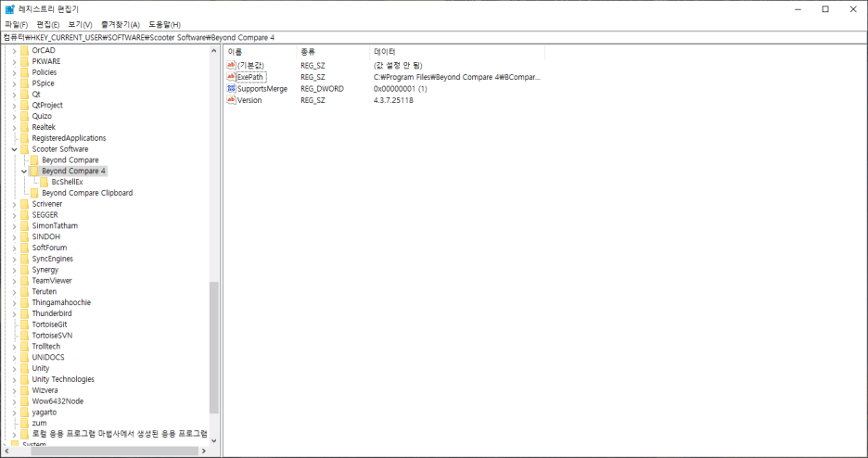Expand the PSpice key
The image size is (868, 458).
coord(15,83)
